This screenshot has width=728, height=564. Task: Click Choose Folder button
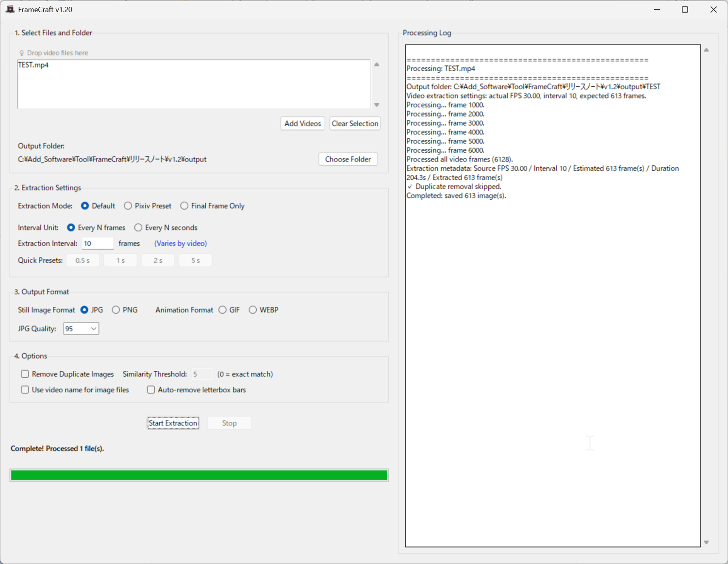[x=348, y=159]
